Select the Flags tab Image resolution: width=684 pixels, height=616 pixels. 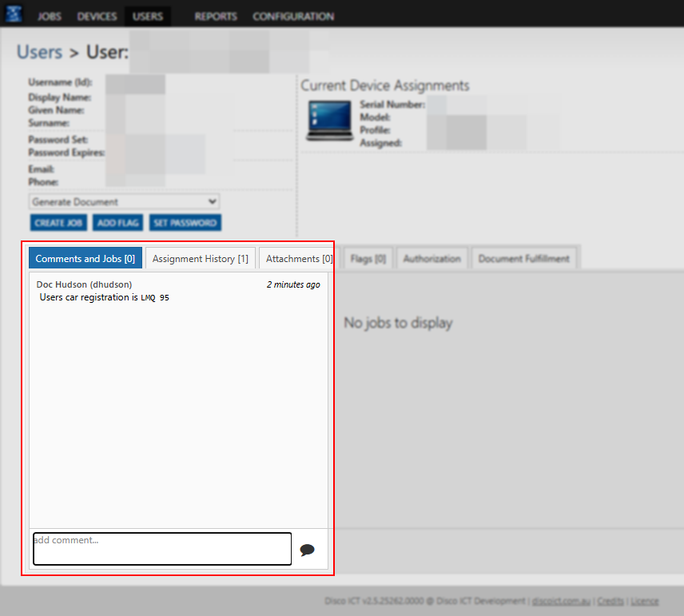coord(368,259)
